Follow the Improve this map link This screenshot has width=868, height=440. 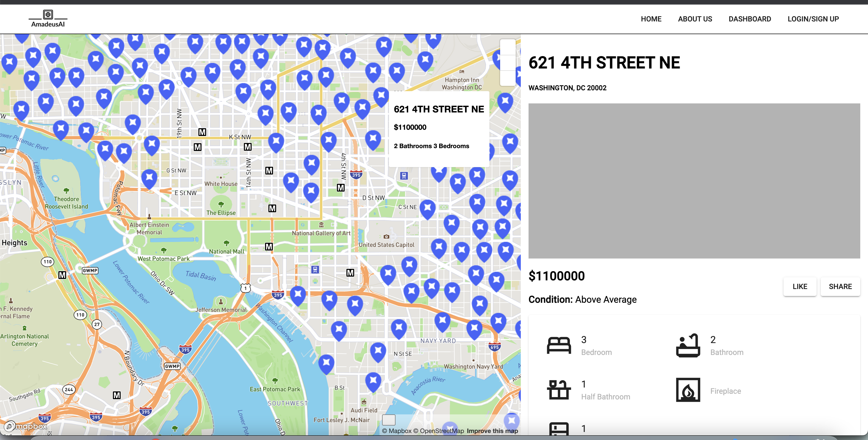[x=492, y=431]
